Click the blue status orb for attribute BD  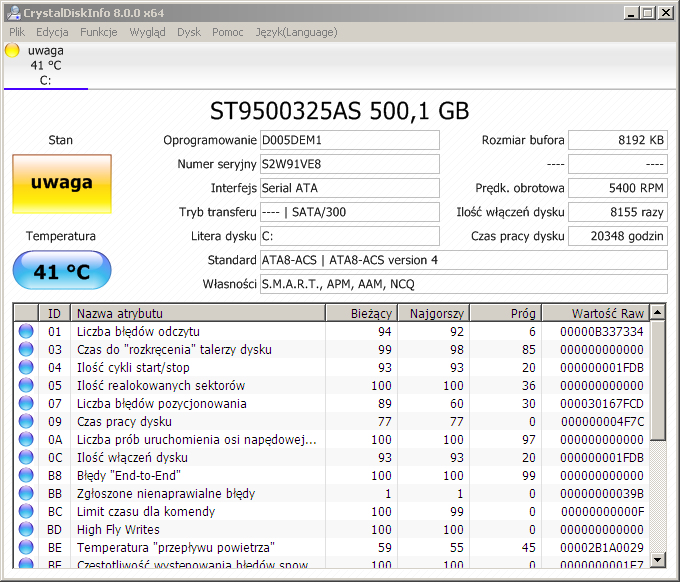tap(26, 529)
